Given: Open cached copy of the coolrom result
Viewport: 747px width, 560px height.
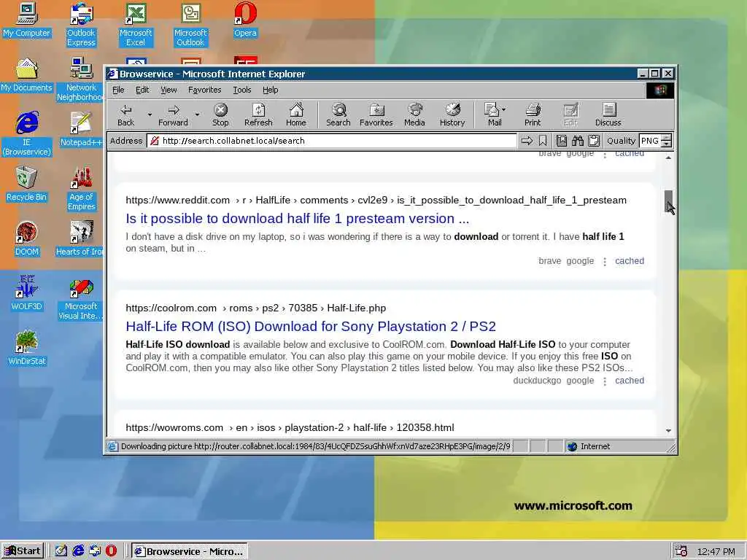Looking at the screenshot, I should tap(630, 381).
